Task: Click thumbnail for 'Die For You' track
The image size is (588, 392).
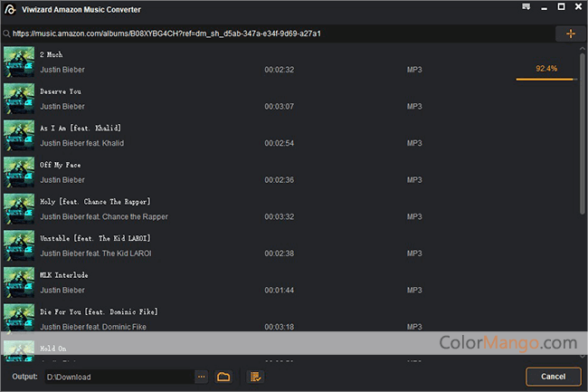Action: click(x=19, y=319)
